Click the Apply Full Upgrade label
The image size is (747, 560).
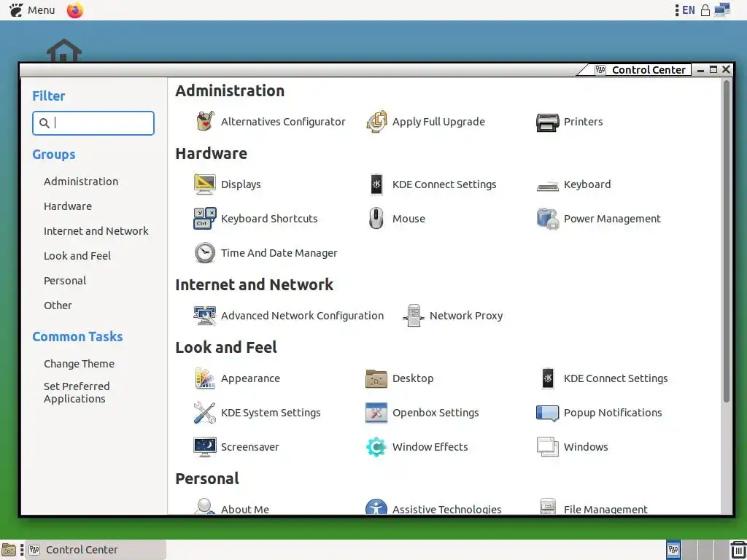coord(438,122)
